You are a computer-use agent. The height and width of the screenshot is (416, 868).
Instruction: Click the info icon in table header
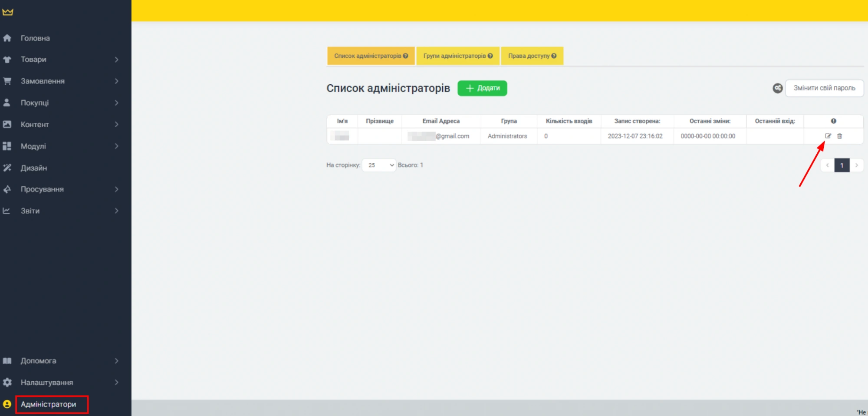click(x=833, y=121)
